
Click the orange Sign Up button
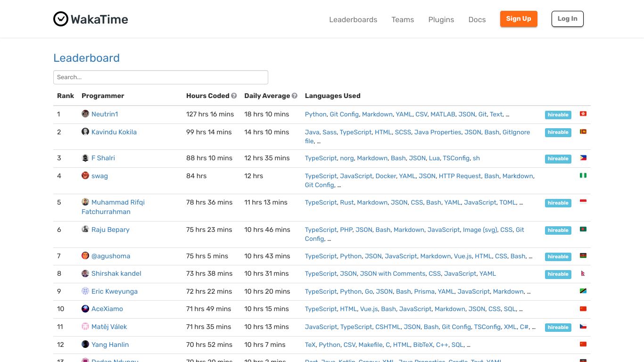[519, 19]
